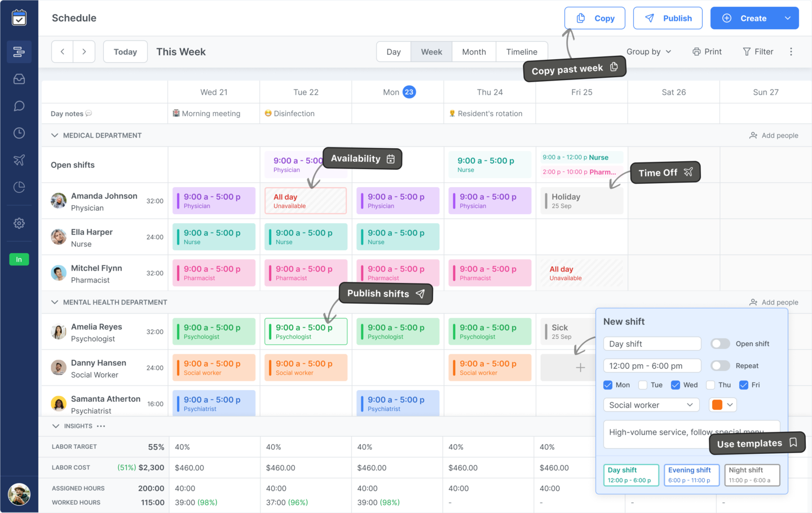Open the time-off airplane icon in the sidebar

[19, 160]
